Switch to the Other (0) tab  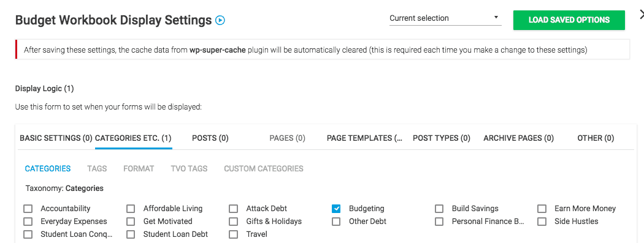pyautogui.click(x=596, y=138)
